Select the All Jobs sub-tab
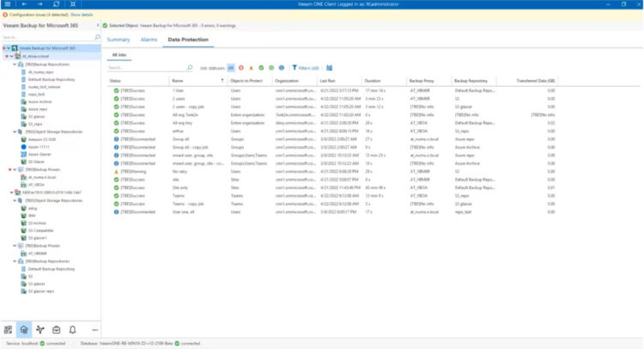 [x=119, y=55]
